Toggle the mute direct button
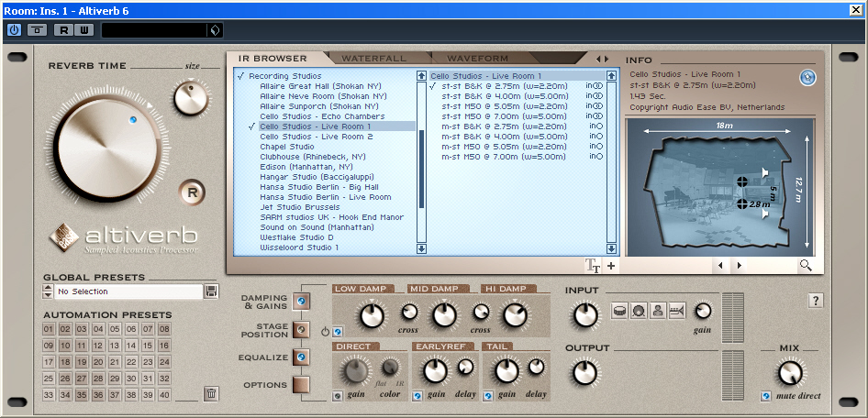This screenshot has height=418, width=868. pyautogui.click(x=766, y=396)
